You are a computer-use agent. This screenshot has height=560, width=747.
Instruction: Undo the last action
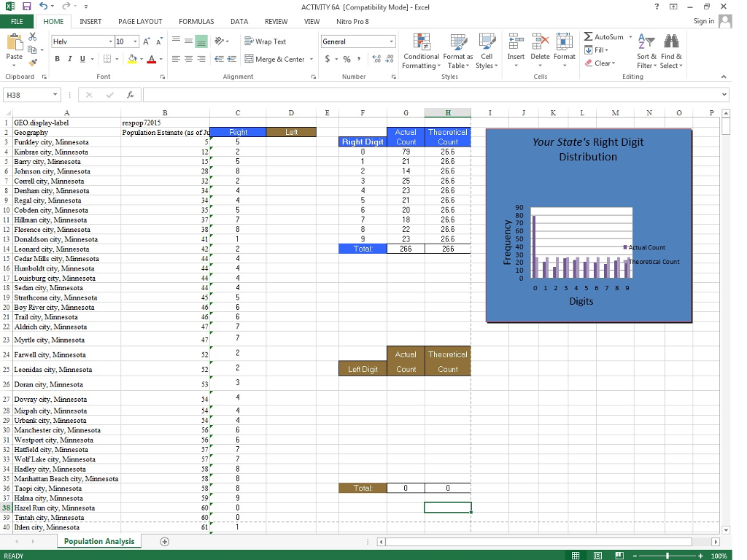pos(43,6)
